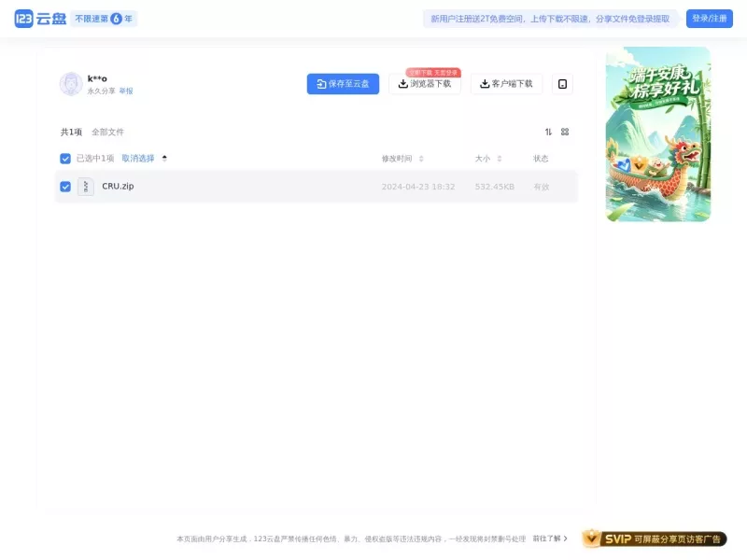Screen dimensions: 747x560
Task: Click 前往了解 link in footer
Action: click(x=550, y=539)
